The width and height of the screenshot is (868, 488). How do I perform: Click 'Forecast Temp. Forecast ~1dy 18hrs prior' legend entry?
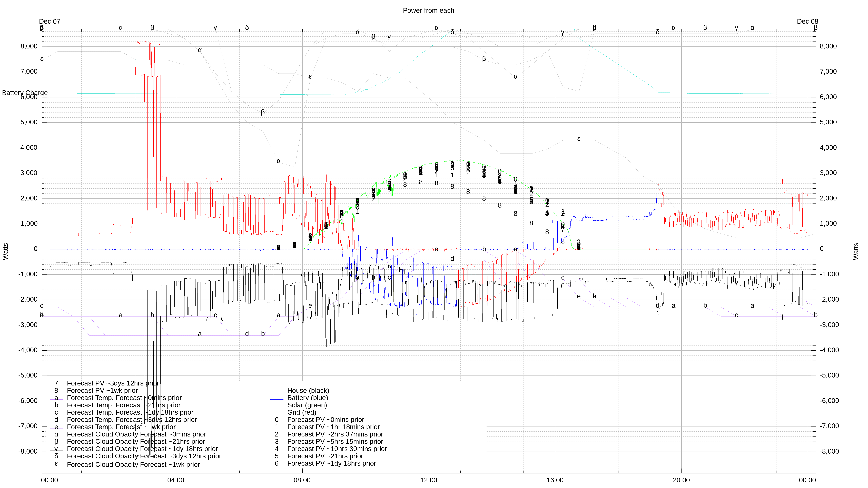[130, 412]
